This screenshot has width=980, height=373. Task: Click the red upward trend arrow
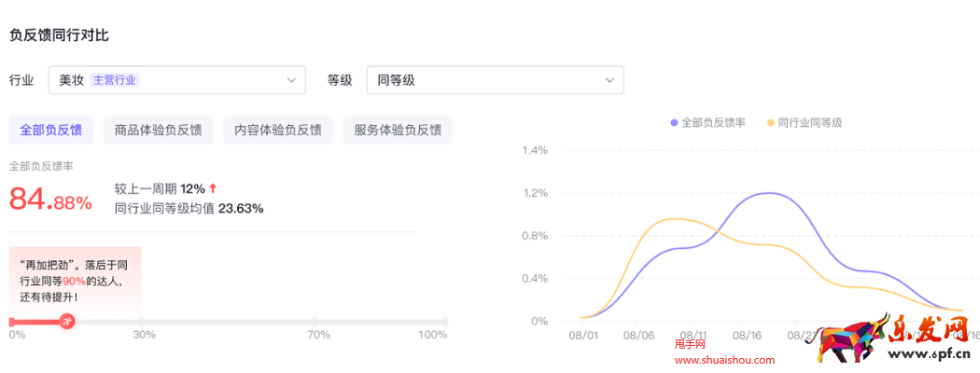213,188
